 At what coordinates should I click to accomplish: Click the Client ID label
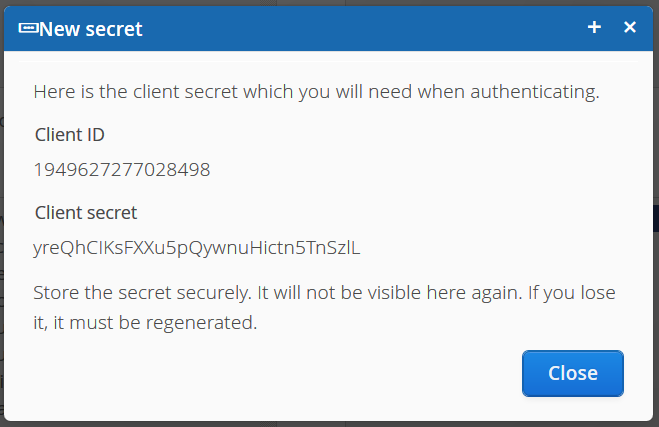[70, 134]
